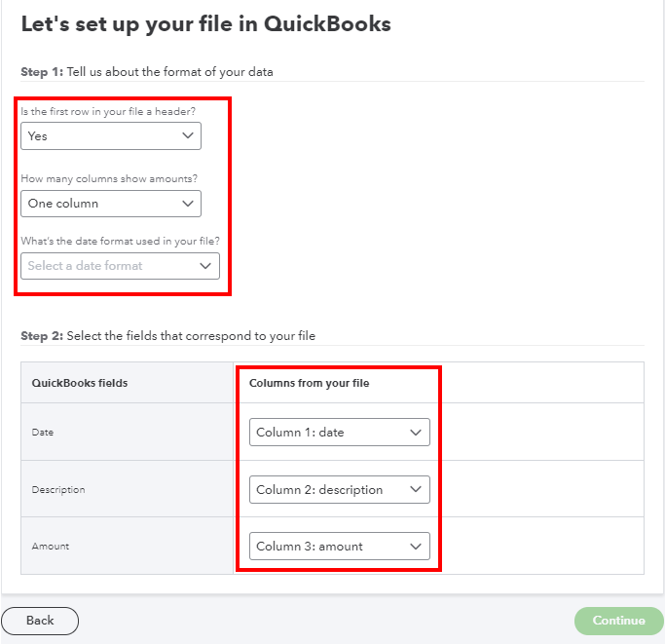Click the chevron on the date format dropdown

tap(205, 266)
